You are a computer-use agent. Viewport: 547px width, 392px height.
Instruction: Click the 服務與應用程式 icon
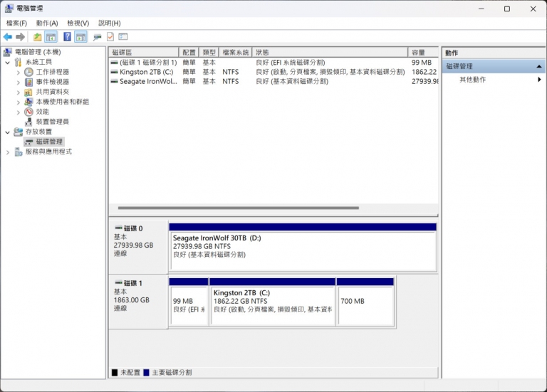point(18,152)
